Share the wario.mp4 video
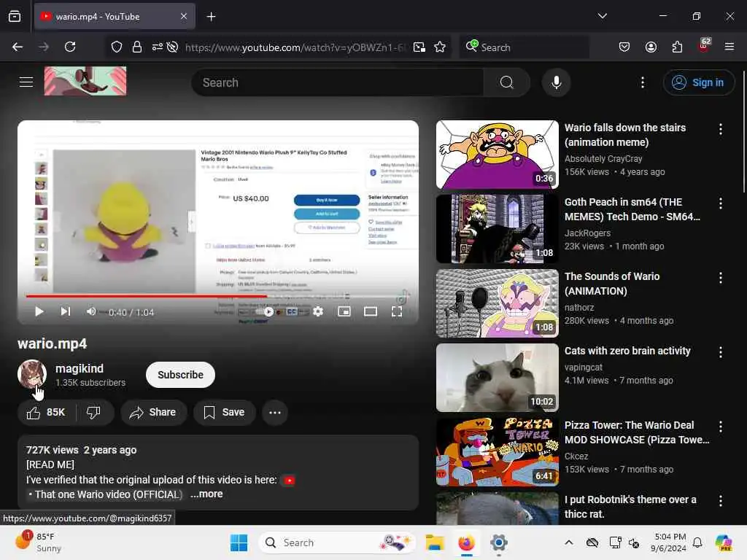Image resolution: width=747 pixels, height=560 pixels. (153, 413)
